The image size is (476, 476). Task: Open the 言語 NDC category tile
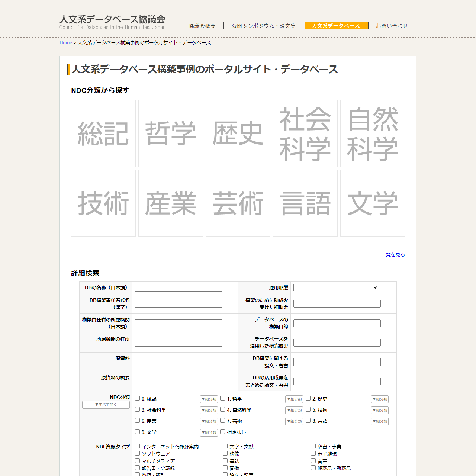305,203
